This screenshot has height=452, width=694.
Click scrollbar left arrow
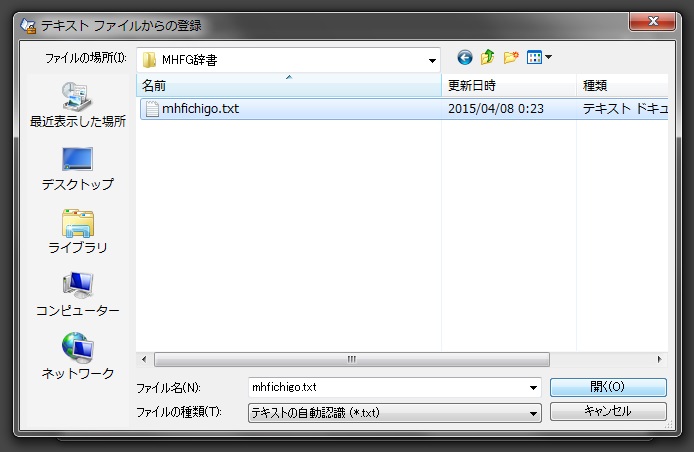tap(144, 359)
